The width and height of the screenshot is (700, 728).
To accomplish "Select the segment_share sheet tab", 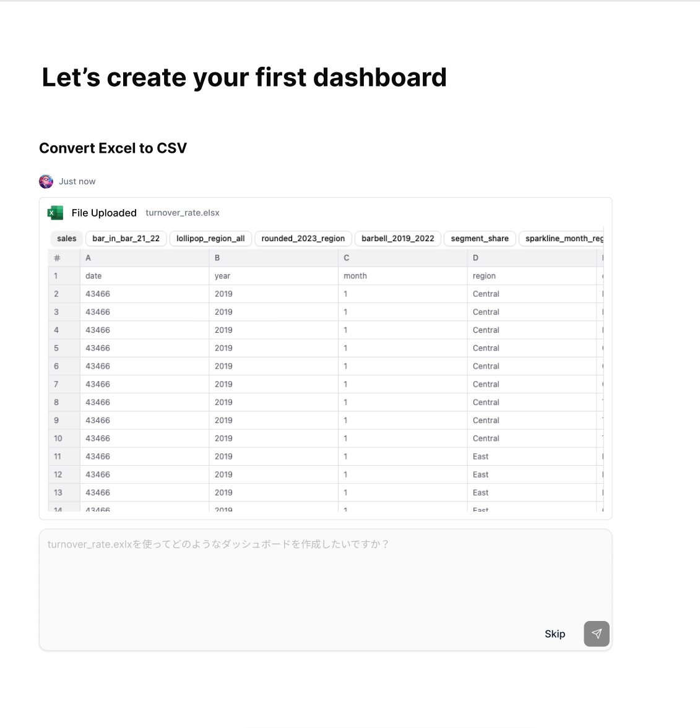I will [480, 238].
